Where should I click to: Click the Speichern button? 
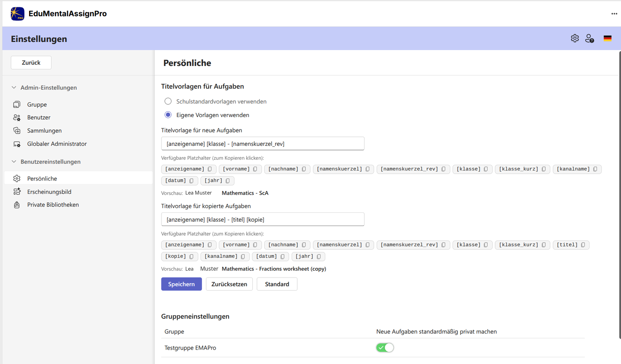point(181,284)
